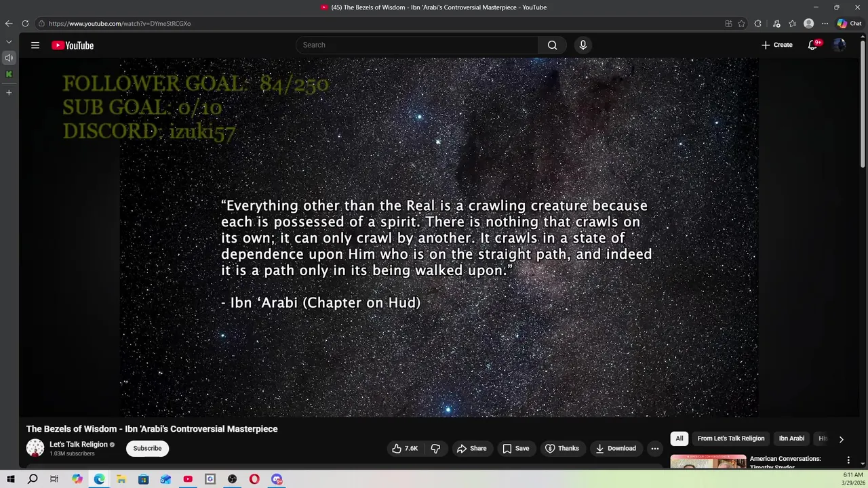This screenshot has width=868, height=488.
Task: Open the notifications bell
Action: (812, 45)
